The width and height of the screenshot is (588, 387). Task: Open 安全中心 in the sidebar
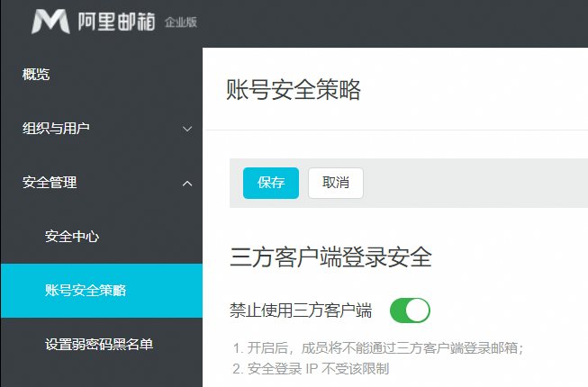click(x=72, y=237)
